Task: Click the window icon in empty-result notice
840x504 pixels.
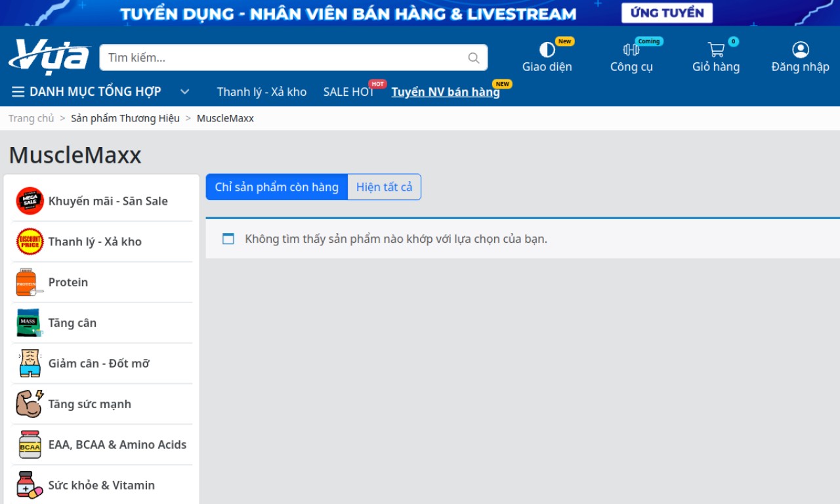Action: tap(228, 239)
